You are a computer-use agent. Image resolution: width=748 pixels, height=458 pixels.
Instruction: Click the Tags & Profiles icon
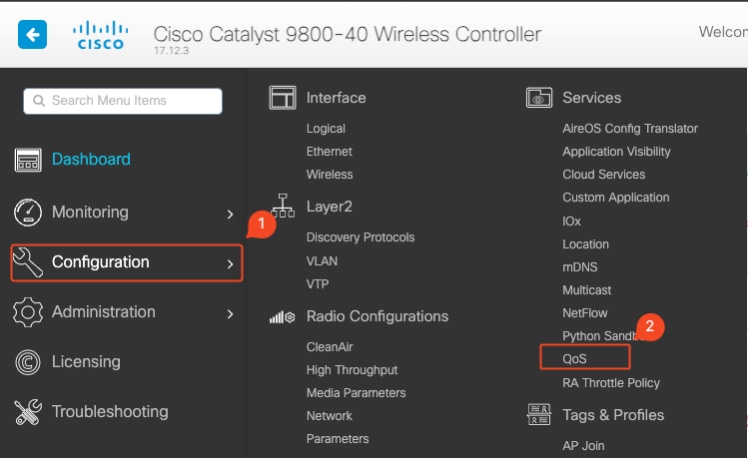(x=539, y=414)
